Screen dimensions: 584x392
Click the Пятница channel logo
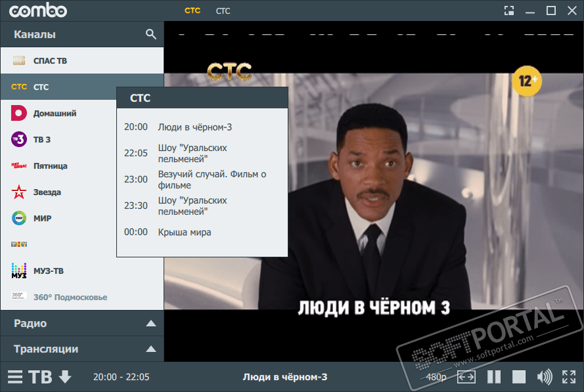click(19, 165)
